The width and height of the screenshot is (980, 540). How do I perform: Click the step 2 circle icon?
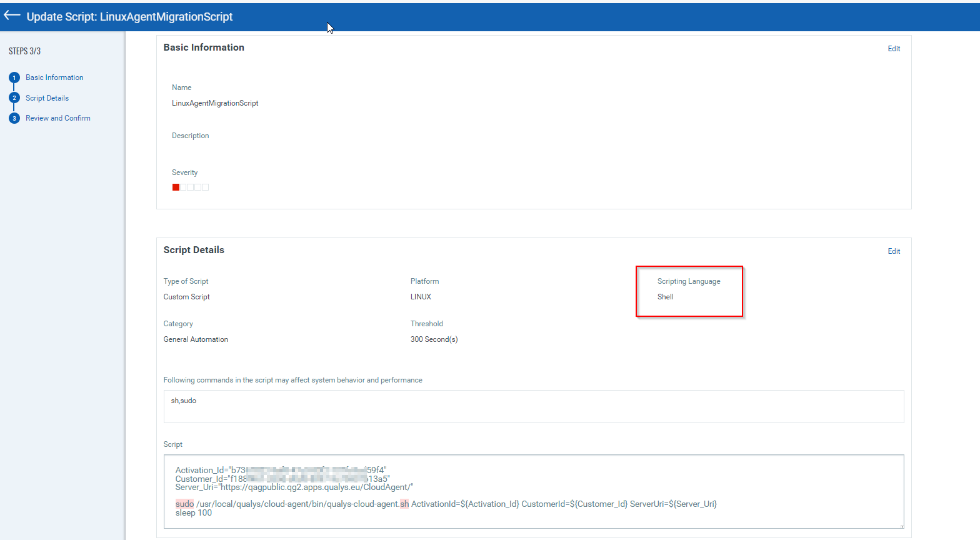(14, 98)
